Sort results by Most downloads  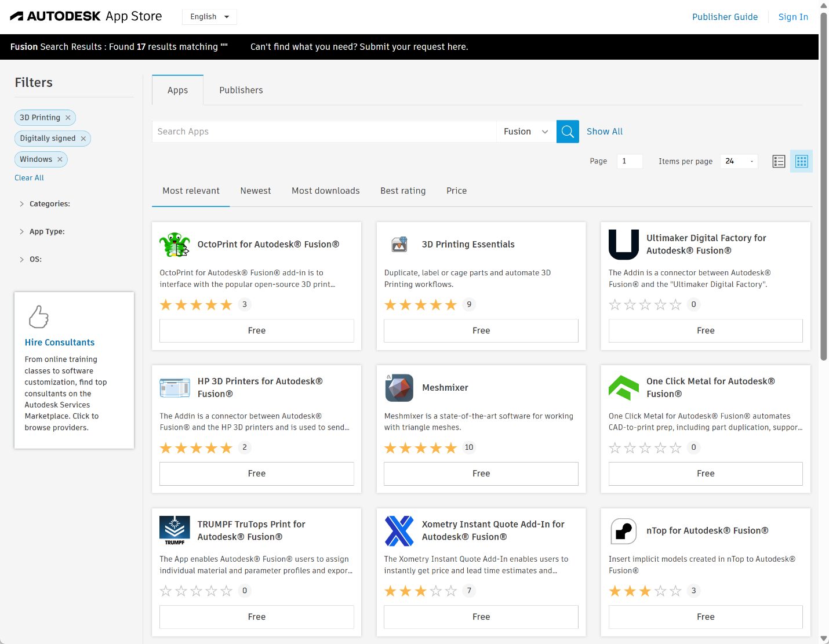point(325,191)
